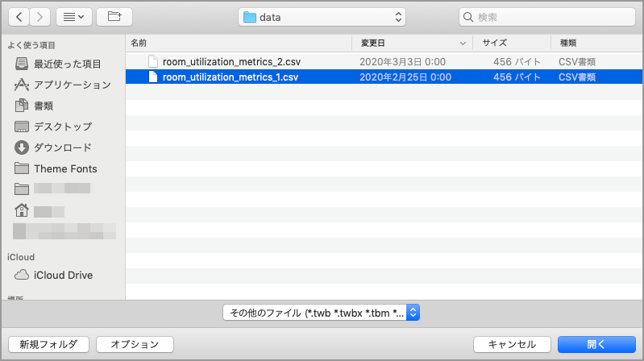Go back with the left chevron button
This screenshot has height=361, width=644.
pos(19,17)
